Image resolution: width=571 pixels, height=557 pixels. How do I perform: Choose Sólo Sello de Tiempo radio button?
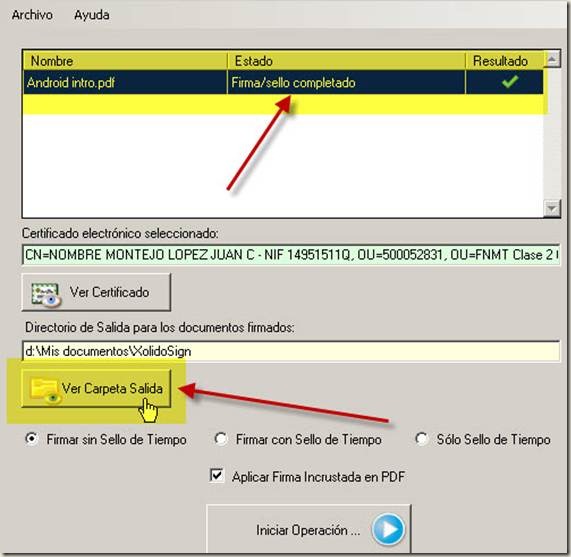click(422, 439)
